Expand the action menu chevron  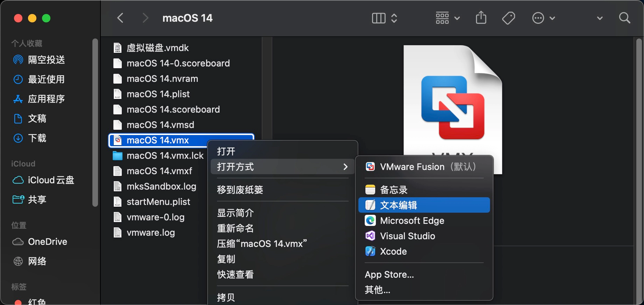[552, 18]
